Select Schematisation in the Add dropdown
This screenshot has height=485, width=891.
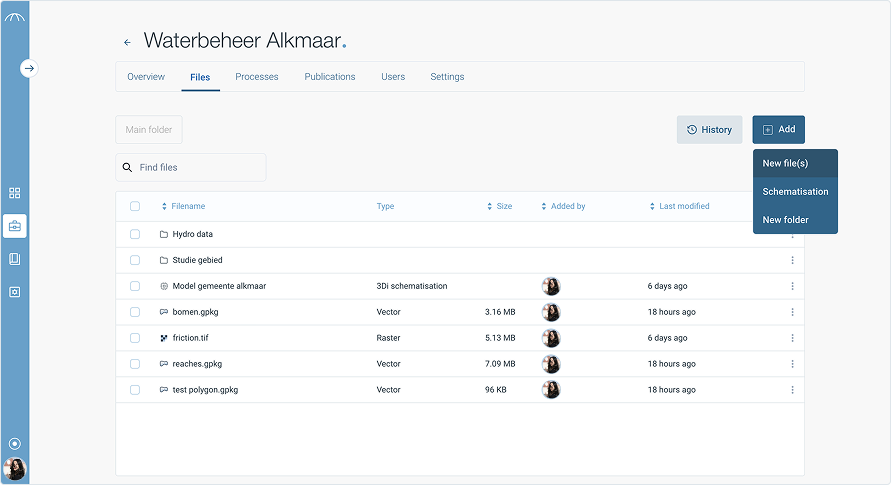point(795,191)
